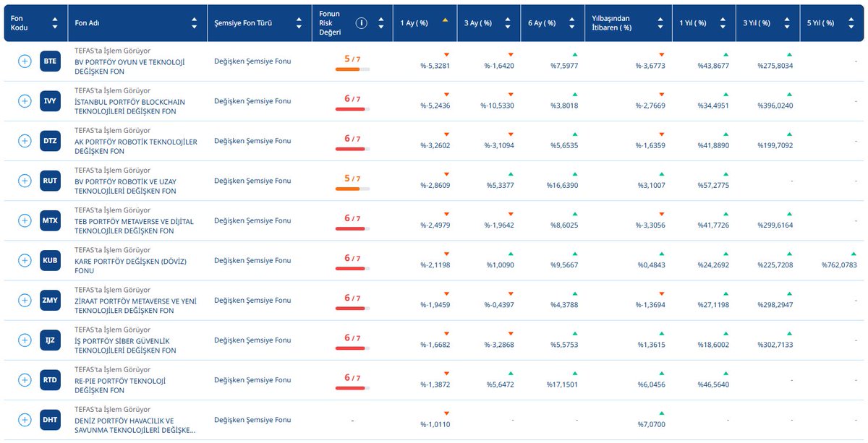Click the DHT fund code badge
The height and width of the screenshot is (443, 868).
(50, 419)
